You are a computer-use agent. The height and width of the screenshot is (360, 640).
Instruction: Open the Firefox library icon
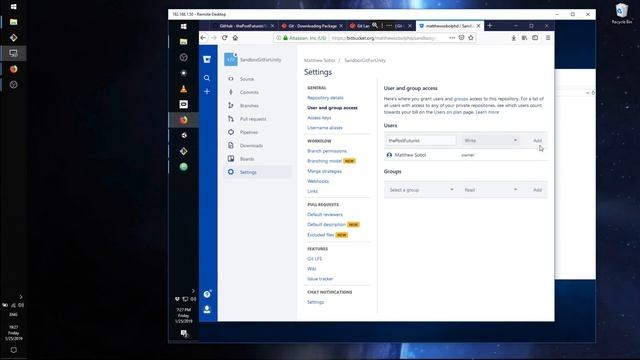(x=524, y=38)
